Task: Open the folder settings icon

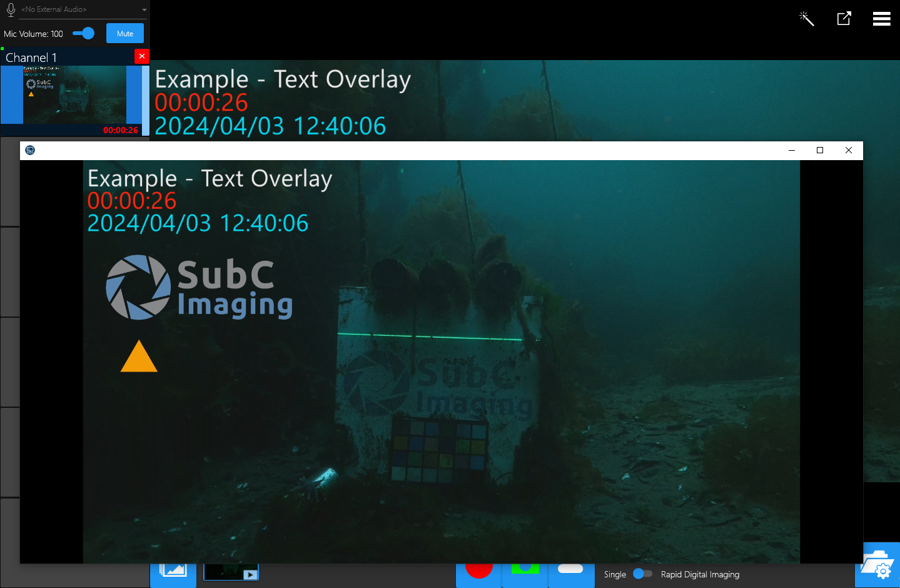Action: (x=878, y=565)
